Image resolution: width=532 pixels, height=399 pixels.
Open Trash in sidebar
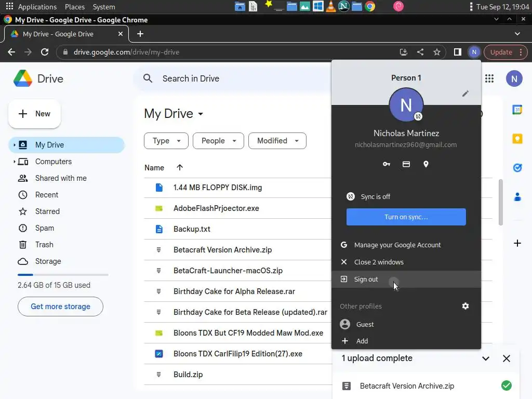(66, 245)
